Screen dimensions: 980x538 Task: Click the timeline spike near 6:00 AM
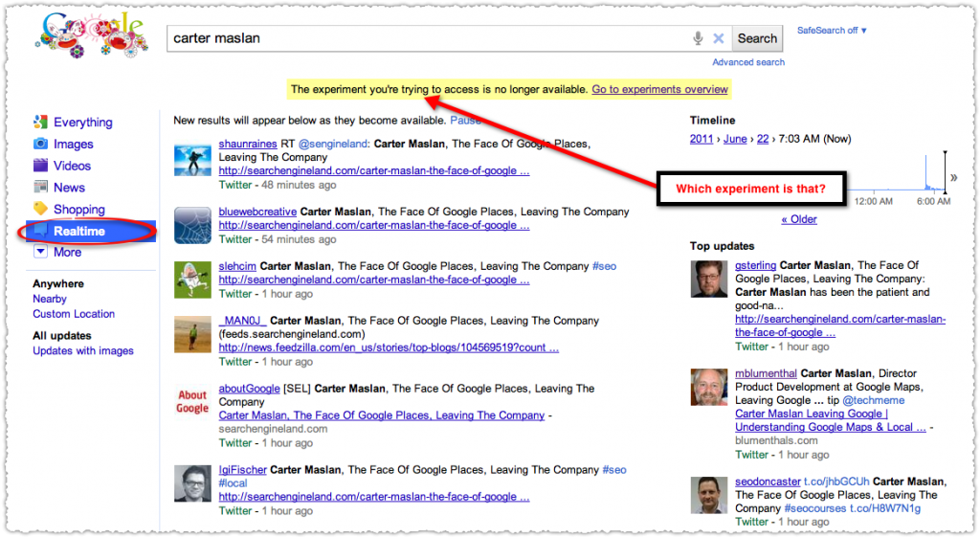[926, 172]
